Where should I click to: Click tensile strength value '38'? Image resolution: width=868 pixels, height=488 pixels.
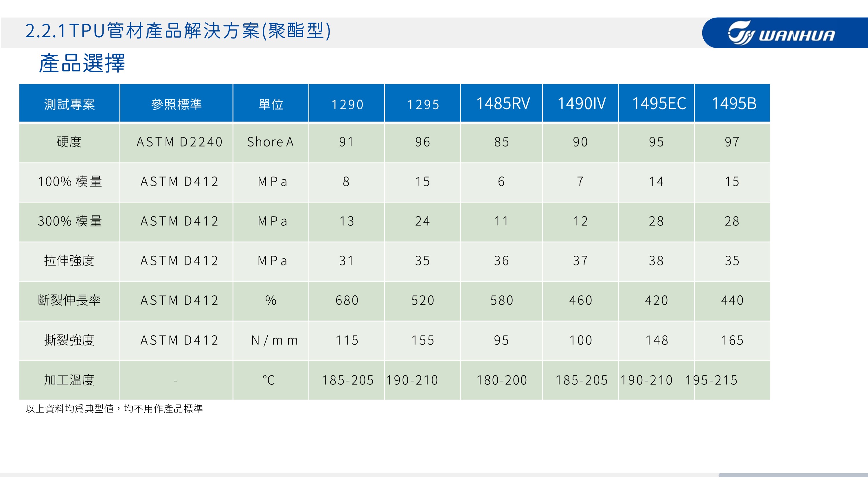click(656, 261)
